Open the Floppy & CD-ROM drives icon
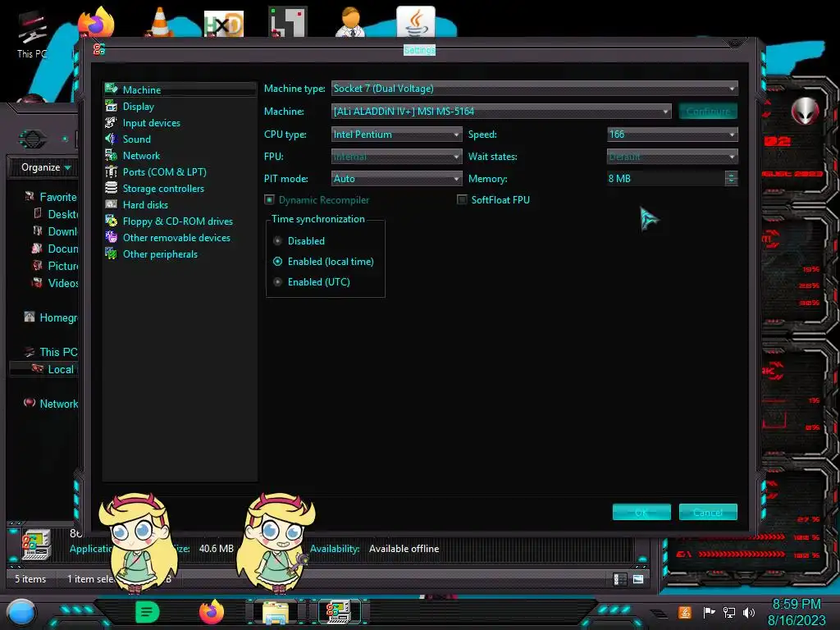The image size is (840, 630). click(x=112, y=221)
